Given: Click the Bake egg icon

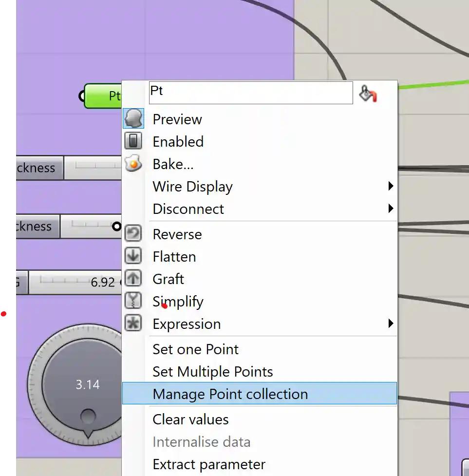Looking at the screenshot, I should tap(133, 164).
